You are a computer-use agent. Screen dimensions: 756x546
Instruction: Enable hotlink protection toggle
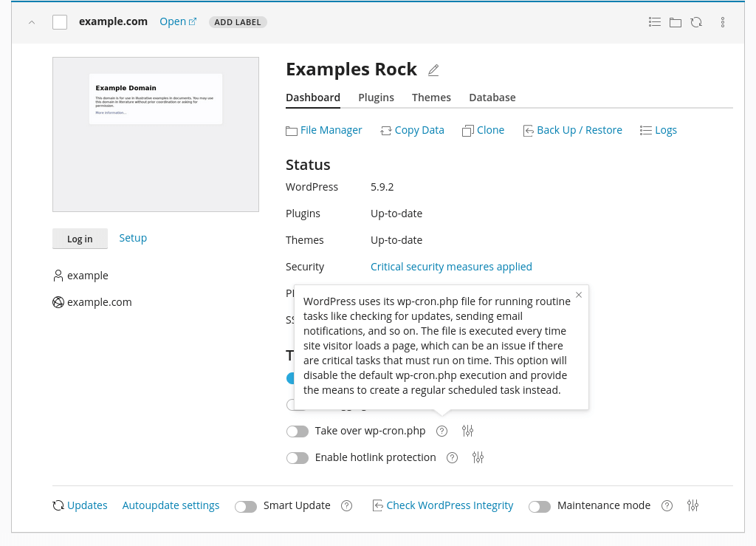297,457
